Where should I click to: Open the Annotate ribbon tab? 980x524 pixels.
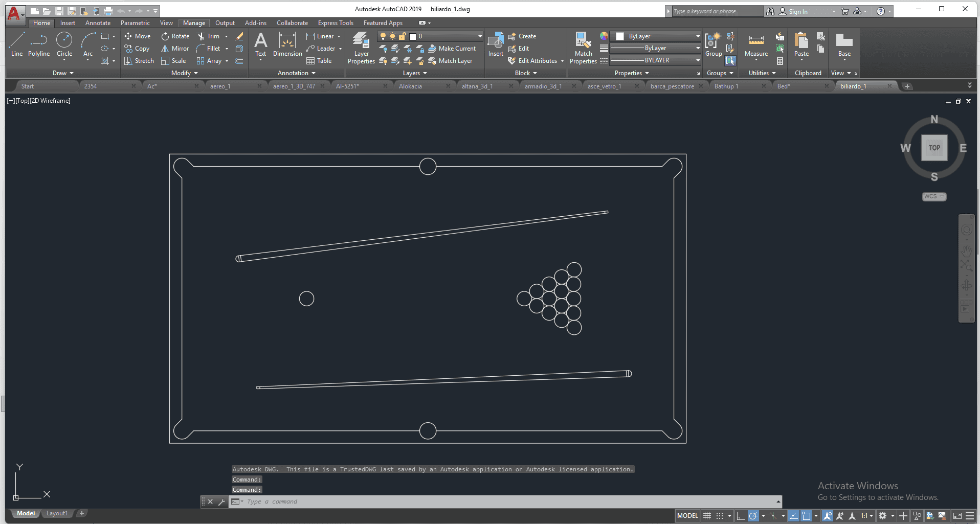[98, 23]
